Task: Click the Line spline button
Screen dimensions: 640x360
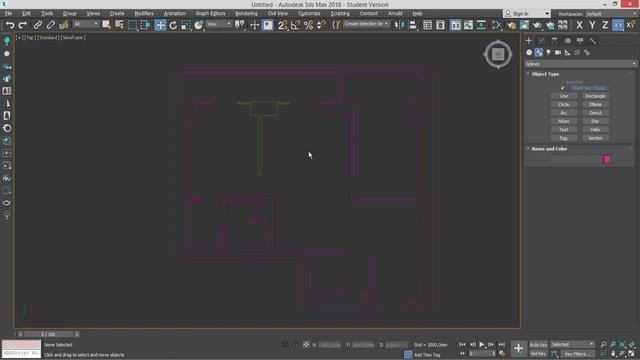Action: tap(564, 96)
